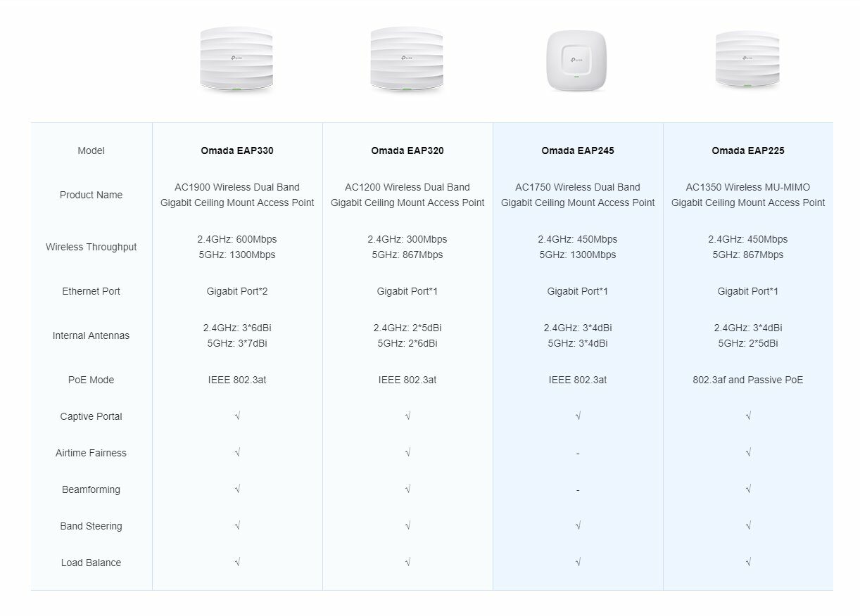Select the Omada EAP320 model name
The width and height of the screenshot is (860, 616).
coord(407,150)
